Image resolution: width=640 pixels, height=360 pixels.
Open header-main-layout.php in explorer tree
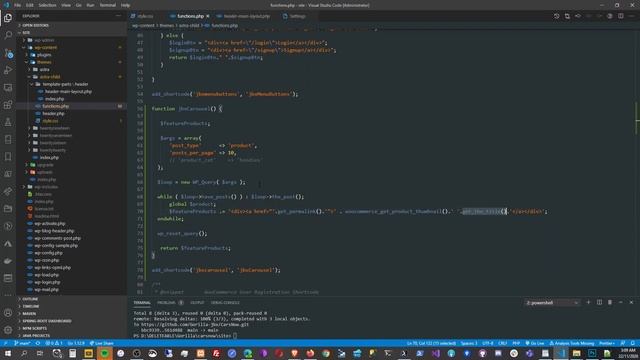pos(68,91)
